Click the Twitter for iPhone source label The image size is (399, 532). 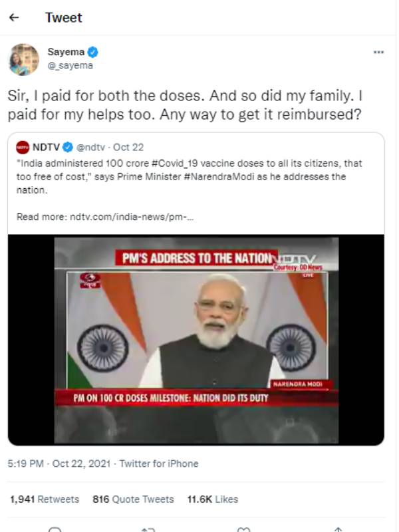pos(158,464)
